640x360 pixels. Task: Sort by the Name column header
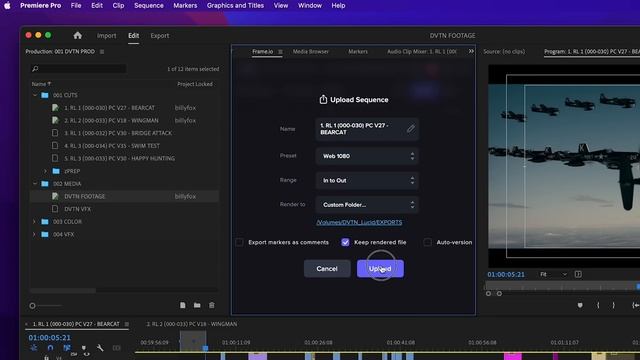pos(41,84)
